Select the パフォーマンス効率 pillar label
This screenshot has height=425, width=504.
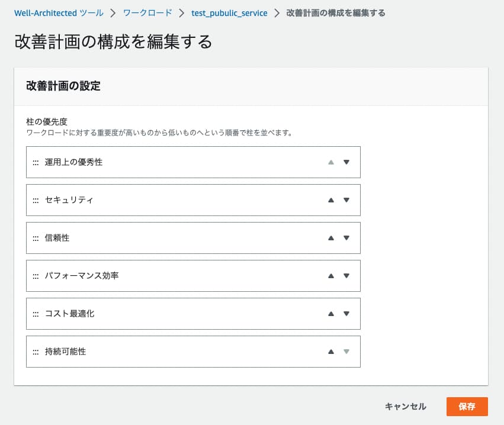82,276
